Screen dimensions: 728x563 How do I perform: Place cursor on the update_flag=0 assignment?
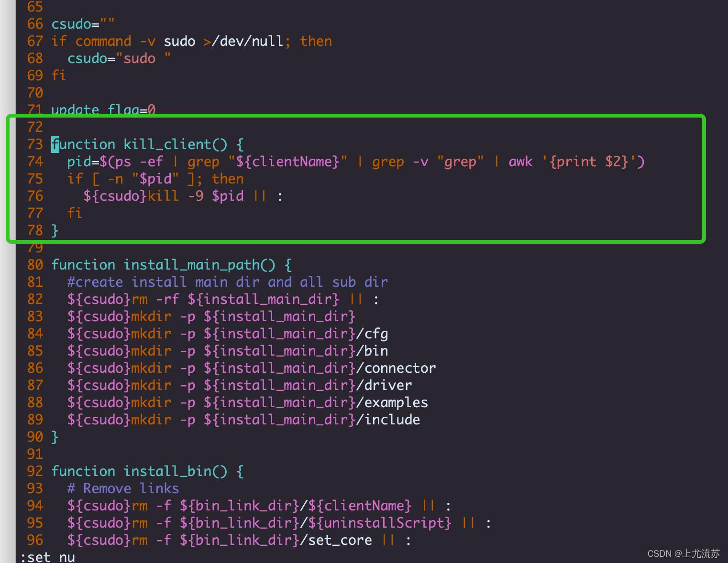(103, 109)
